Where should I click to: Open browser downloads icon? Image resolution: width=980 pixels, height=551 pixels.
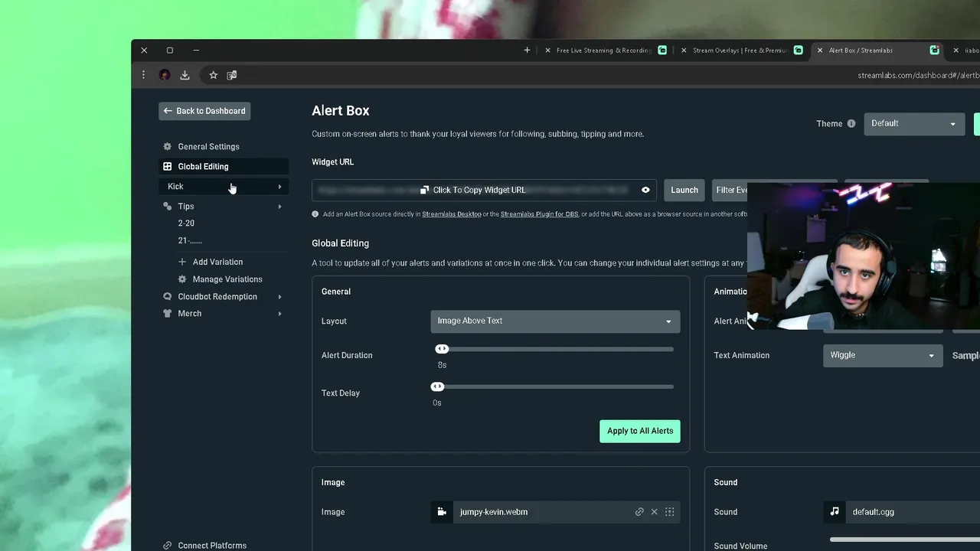click(185, 75)
